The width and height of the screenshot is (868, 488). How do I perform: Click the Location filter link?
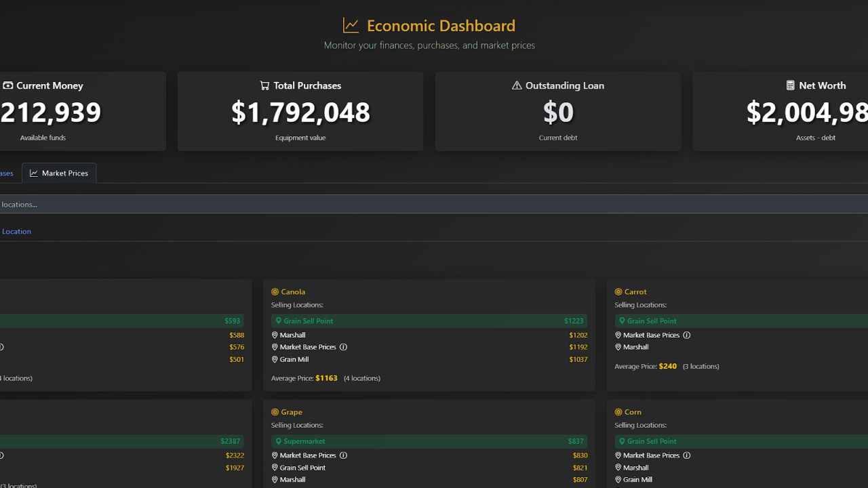click(x=16, y=231)
